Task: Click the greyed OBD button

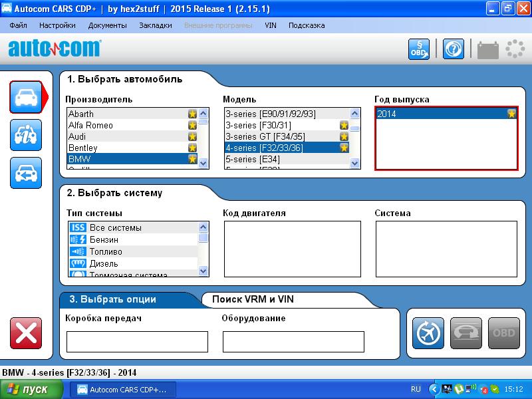Action: click(503, 333)
